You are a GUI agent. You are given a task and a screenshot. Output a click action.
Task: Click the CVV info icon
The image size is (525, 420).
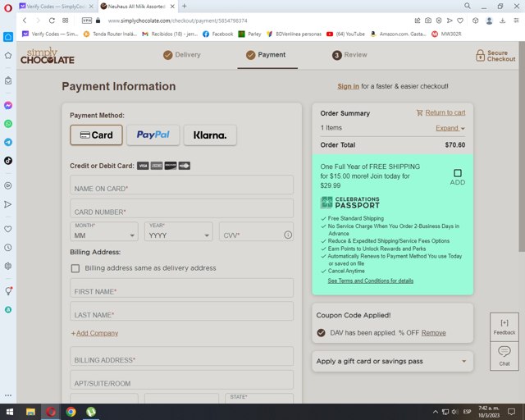[288, 235]
